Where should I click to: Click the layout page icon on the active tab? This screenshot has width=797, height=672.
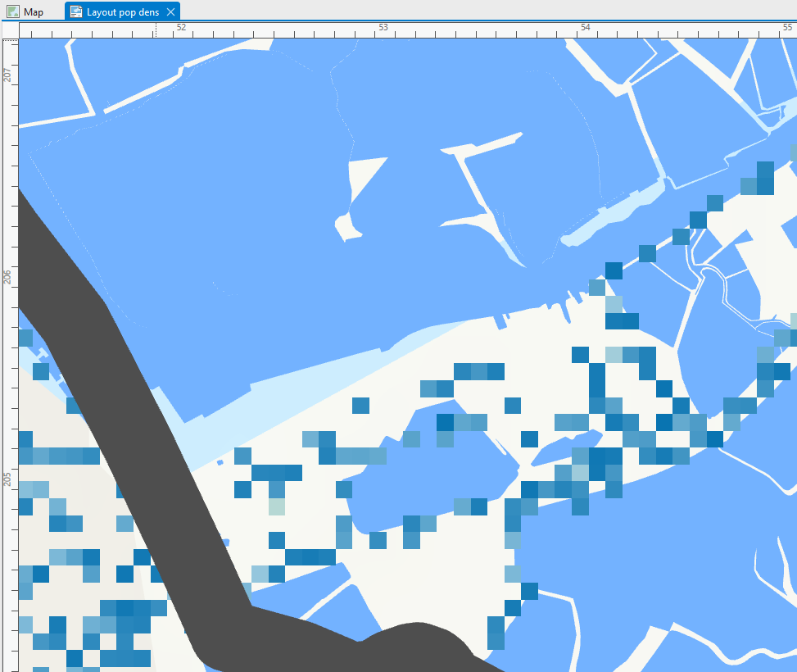[76, 11]
